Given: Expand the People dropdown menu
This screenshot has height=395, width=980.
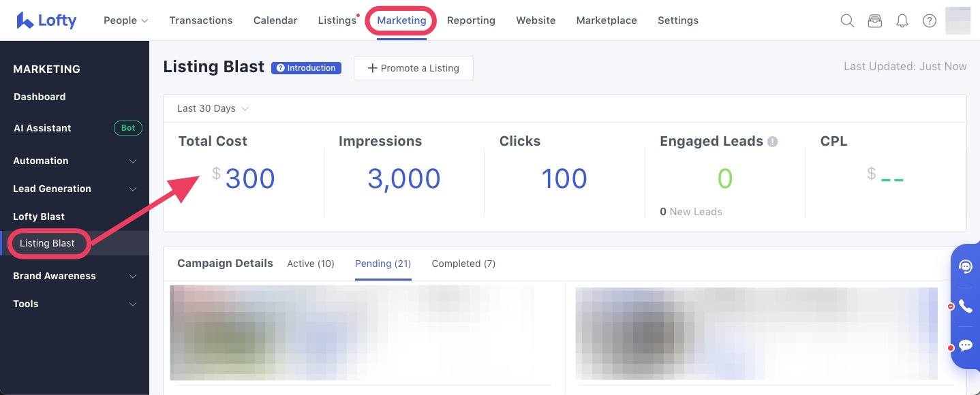Looking at the screenshot, I should point(126,20).
